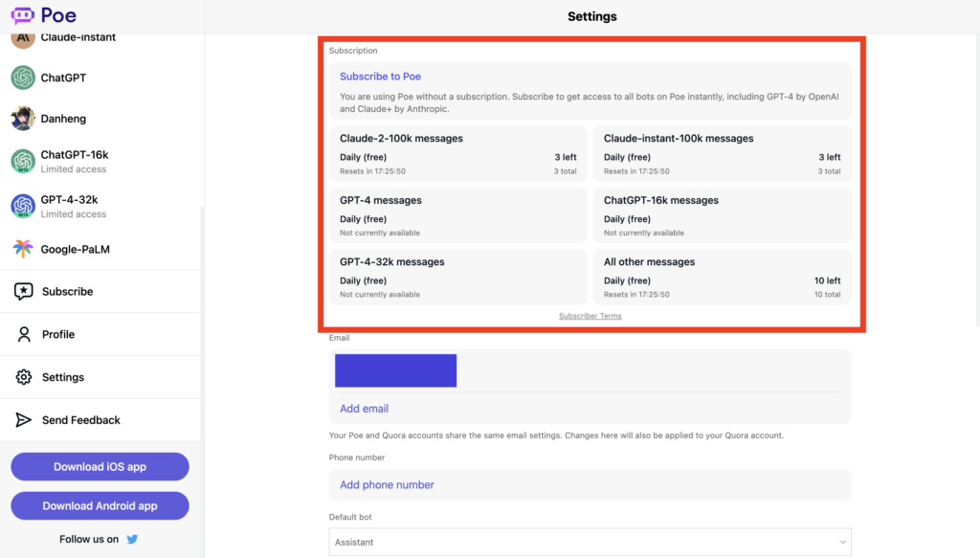This screenshot has height=558, width=980.
Task: Click the Poe logo icon
Action: (x=22, y=15)
